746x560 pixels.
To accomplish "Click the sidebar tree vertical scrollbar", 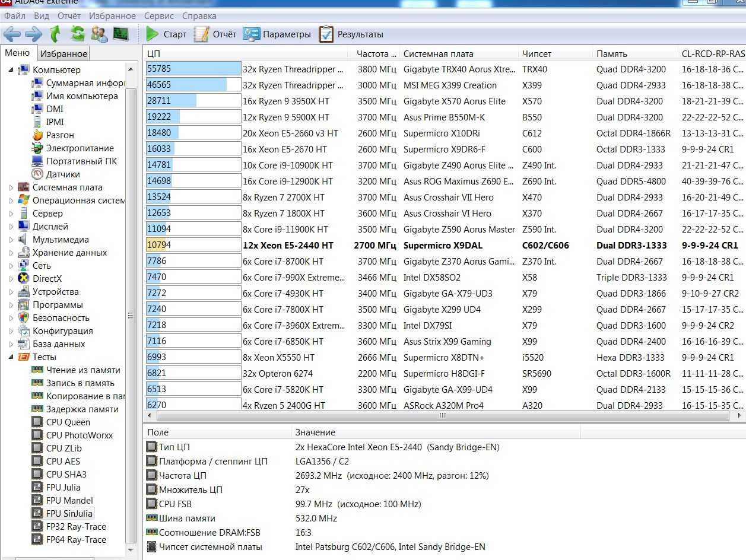I will click(131, 314).
